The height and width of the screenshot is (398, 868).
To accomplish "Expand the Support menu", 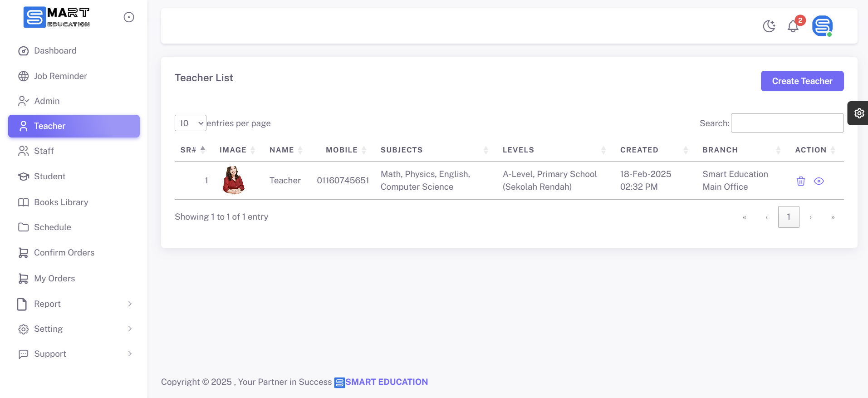I will tap(74, 354).
